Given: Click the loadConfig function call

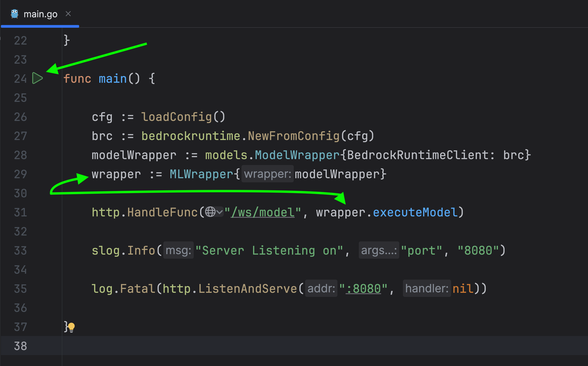Looking at the screenshot, I should (x=176, y=117).
